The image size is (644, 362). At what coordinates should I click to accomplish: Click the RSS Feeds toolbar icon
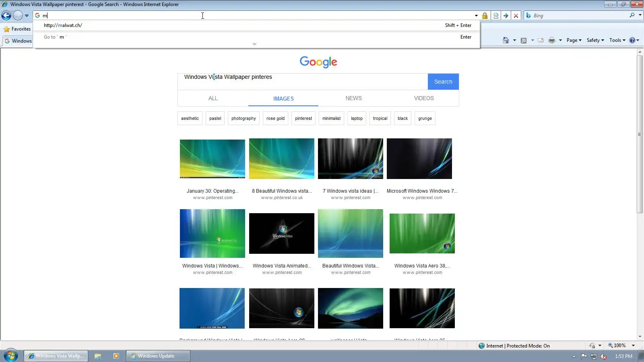pos(524,40)
